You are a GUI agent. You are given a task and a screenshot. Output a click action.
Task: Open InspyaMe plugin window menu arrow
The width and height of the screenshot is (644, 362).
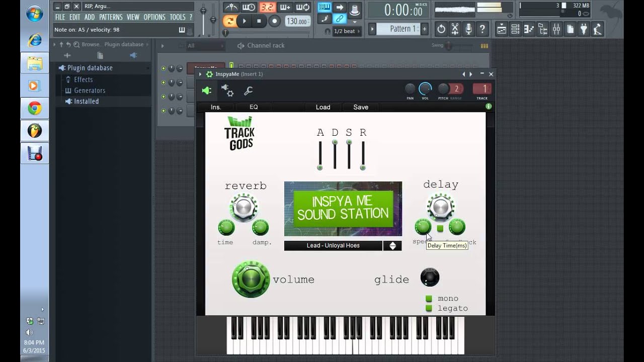[x=200, y=74]
